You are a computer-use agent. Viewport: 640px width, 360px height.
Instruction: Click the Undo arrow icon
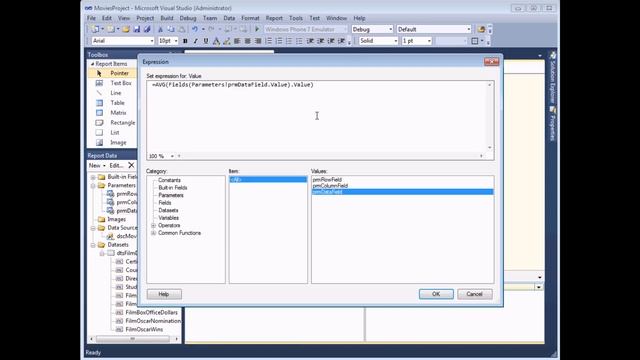pos(195,29)
